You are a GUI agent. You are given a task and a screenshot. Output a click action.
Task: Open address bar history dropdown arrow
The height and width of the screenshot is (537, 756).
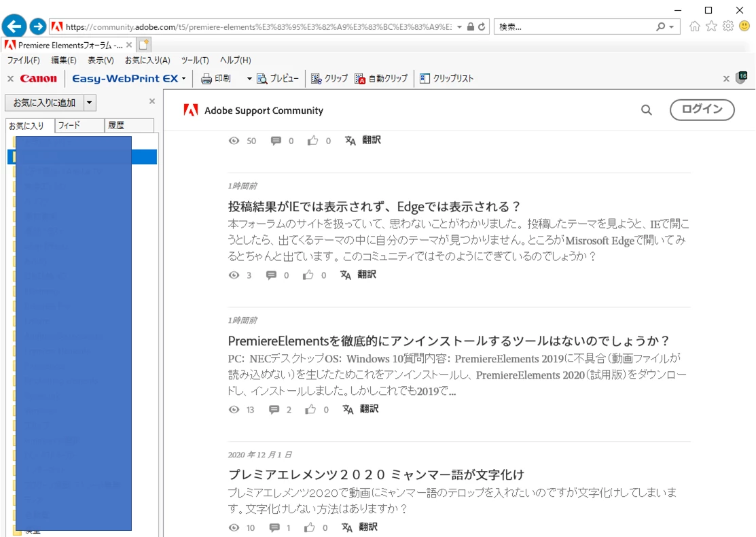tap(459, 27)
